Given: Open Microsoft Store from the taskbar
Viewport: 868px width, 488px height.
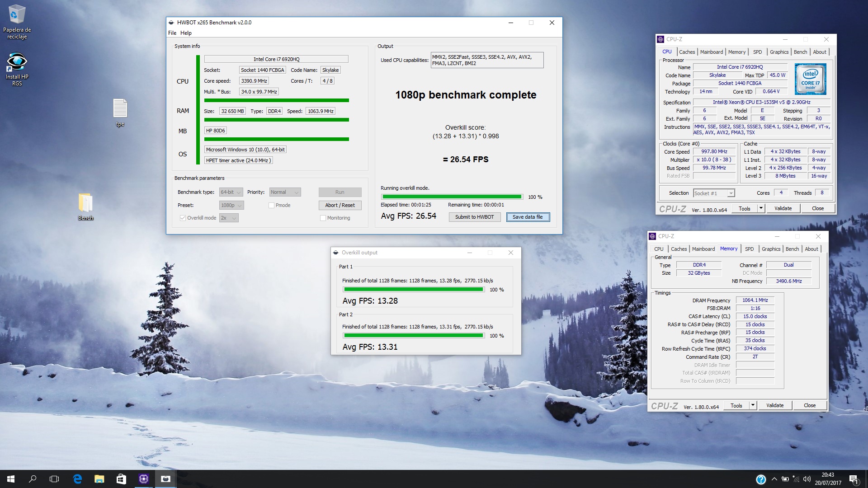Looking at the screenshot, I should point(121,479).
